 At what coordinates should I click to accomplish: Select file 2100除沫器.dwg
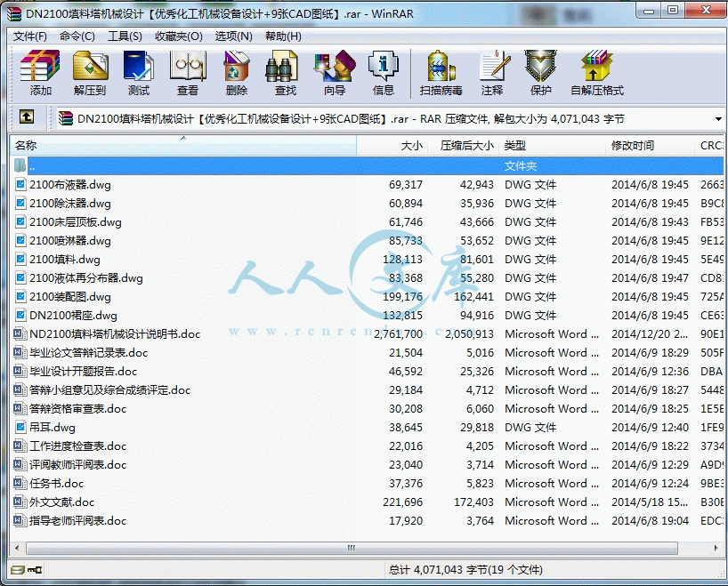tap(70, 204)
